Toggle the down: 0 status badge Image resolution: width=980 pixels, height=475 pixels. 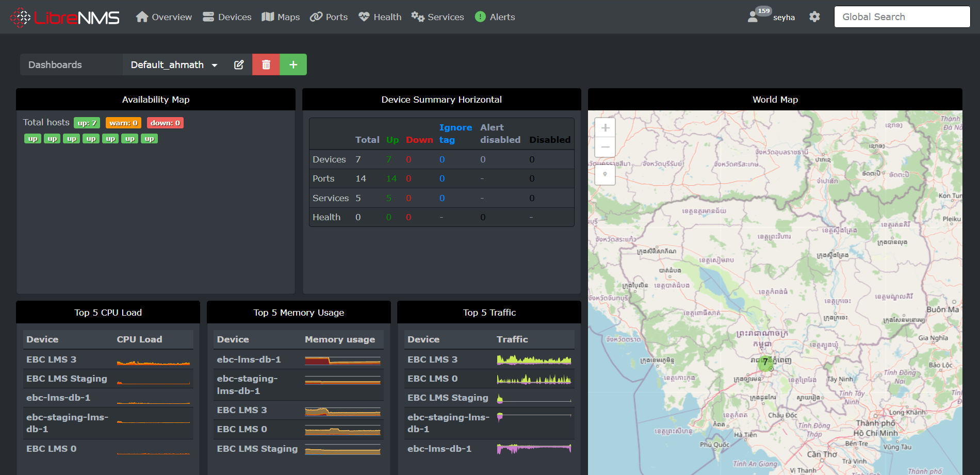165,123
